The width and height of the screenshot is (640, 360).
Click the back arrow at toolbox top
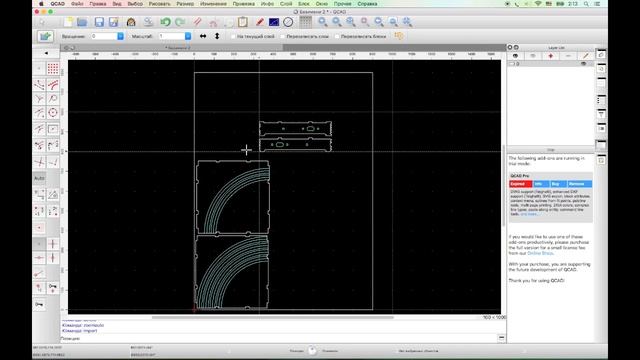46,53
